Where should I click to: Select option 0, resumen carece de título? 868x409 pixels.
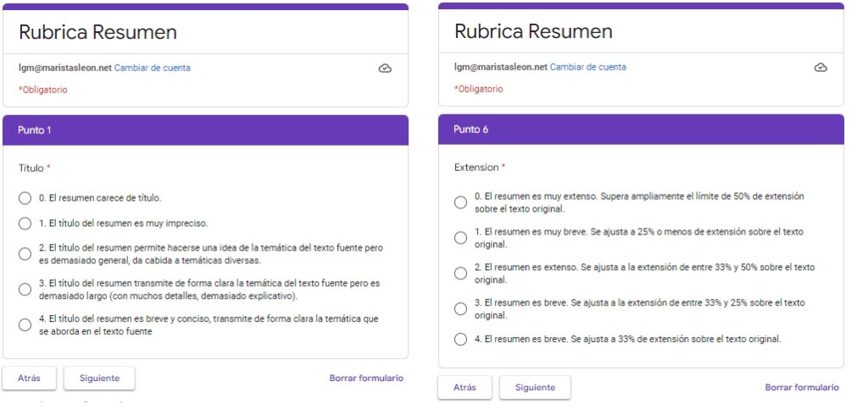coord(25,198)
